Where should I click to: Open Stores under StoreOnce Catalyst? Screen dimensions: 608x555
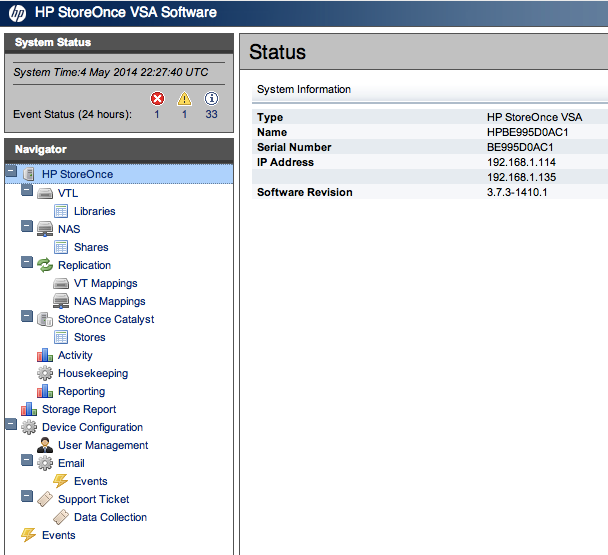pos(90,337)
